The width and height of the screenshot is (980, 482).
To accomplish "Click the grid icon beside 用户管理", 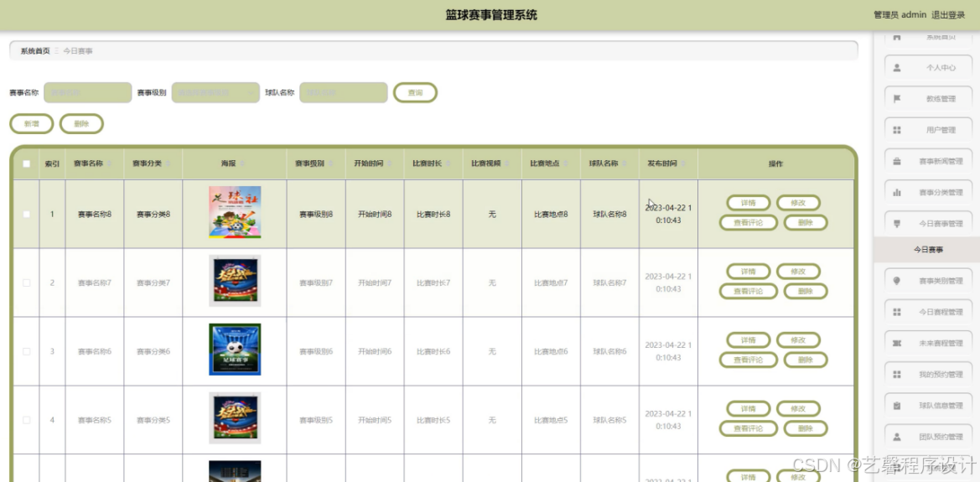I will point(897,130).
